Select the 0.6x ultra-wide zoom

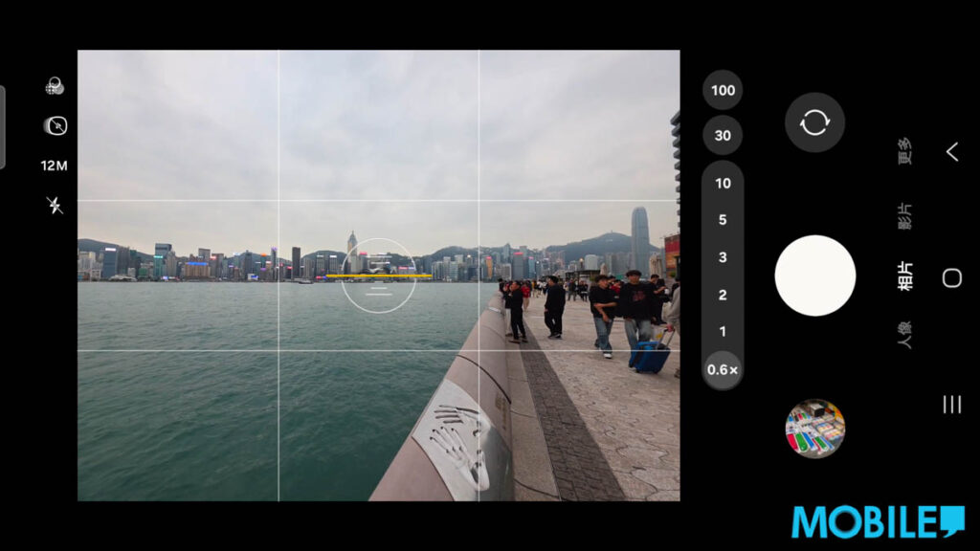[723, 369]
